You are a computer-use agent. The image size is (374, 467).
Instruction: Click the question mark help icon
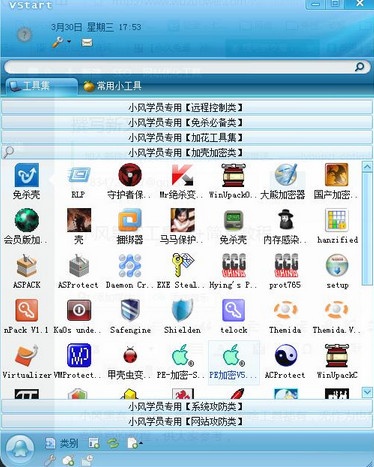(24, 35)
